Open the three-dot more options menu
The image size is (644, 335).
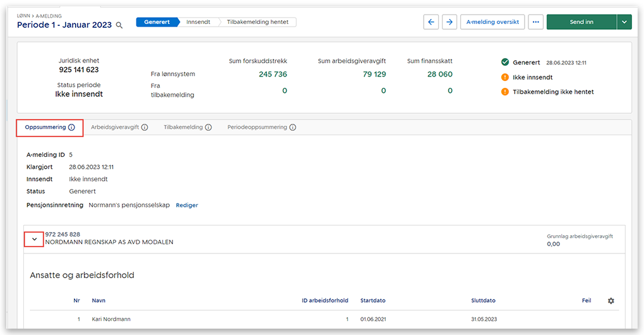coord(535,22)
